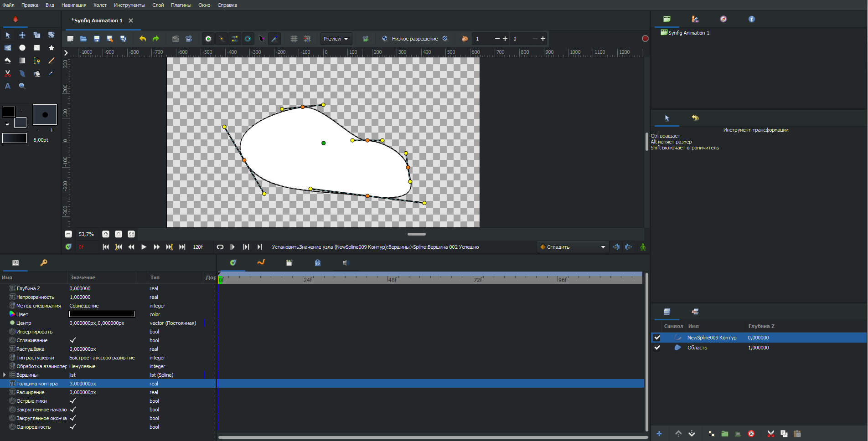Select the Star tool
Viewport: 868px width, 441px height.
coord(51,48)
